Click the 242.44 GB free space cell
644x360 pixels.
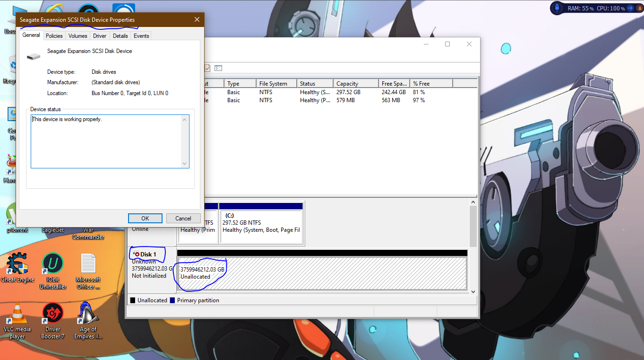click(394, 92)
